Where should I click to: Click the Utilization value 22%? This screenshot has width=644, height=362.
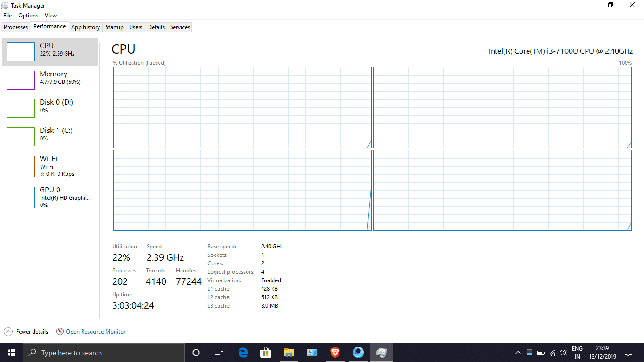(121, 257)
